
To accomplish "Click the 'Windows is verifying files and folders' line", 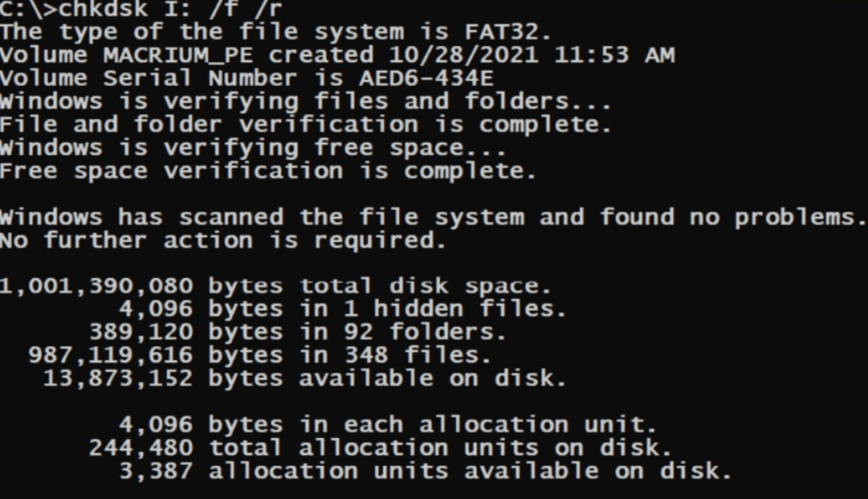I will [305, 101].
